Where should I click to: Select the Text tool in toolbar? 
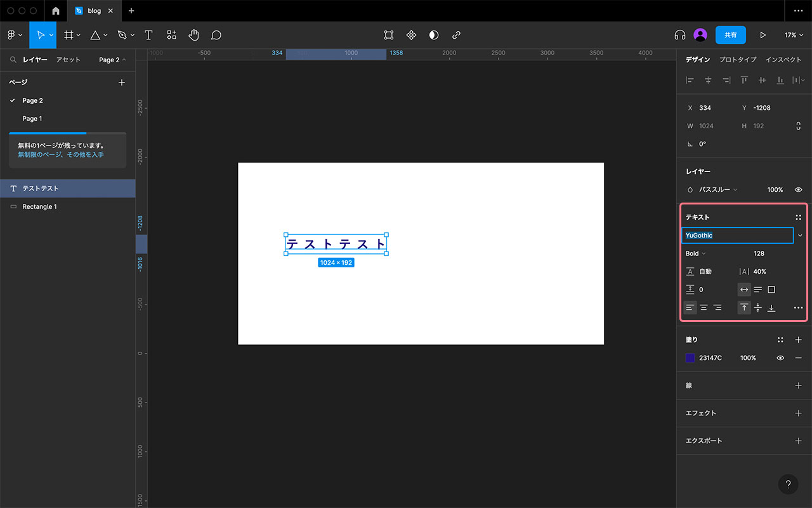tap(148, 35)
